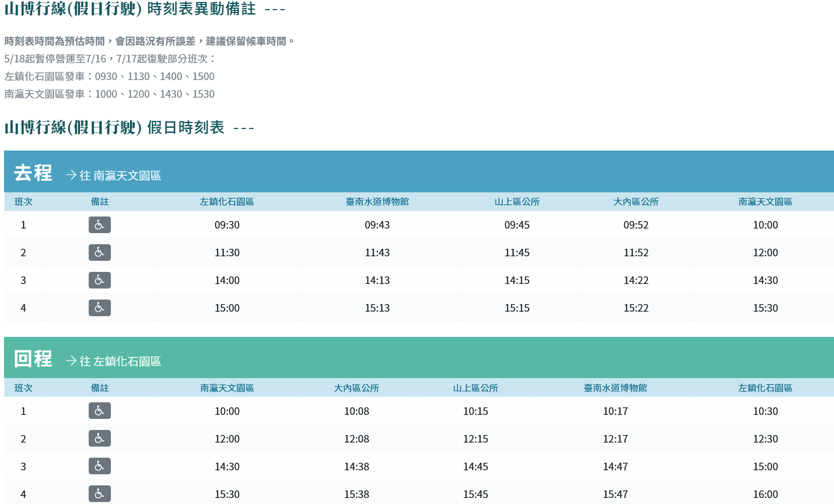This screenshot has width=834, height=504.
Task: Select 左鎮化石園區 column header in outbound table
Action: coord(227,202)
